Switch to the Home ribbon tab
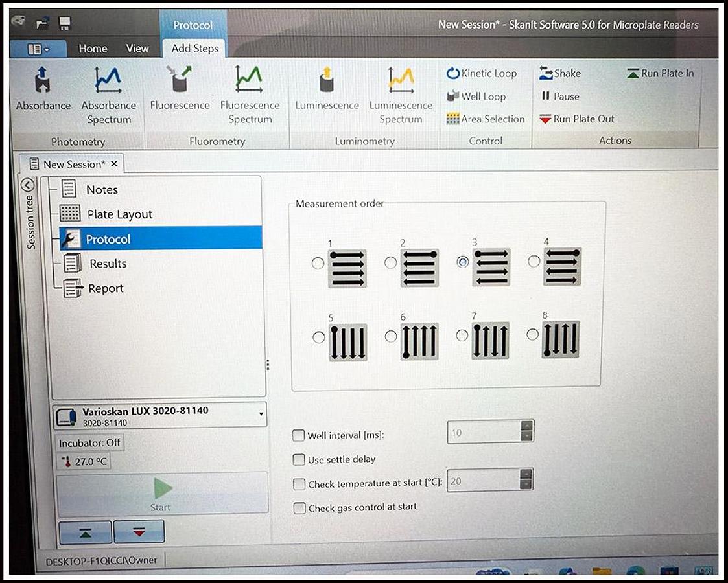 (x=93, y=49)
